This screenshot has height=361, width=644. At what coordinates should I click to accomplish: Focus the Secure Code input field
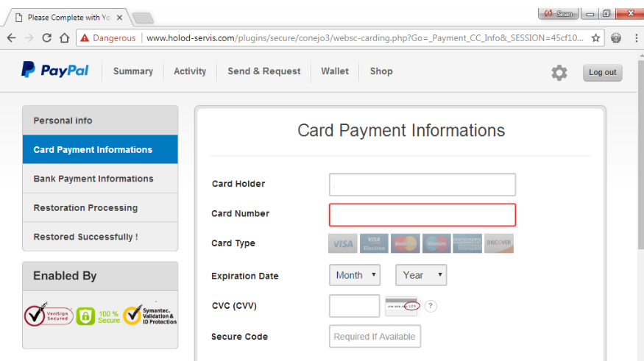point(375,337)
